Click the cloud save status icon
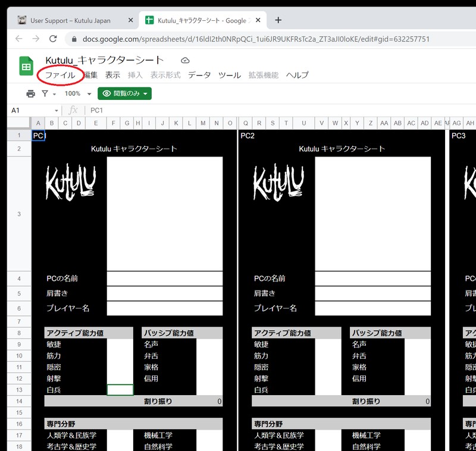This screenshot has height=451, width=476. tap(185, 61)
